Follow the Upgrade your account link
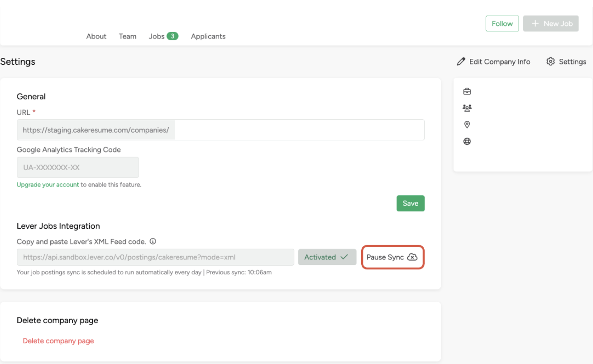This screenshot has height=364, width=593. point(48,185)
